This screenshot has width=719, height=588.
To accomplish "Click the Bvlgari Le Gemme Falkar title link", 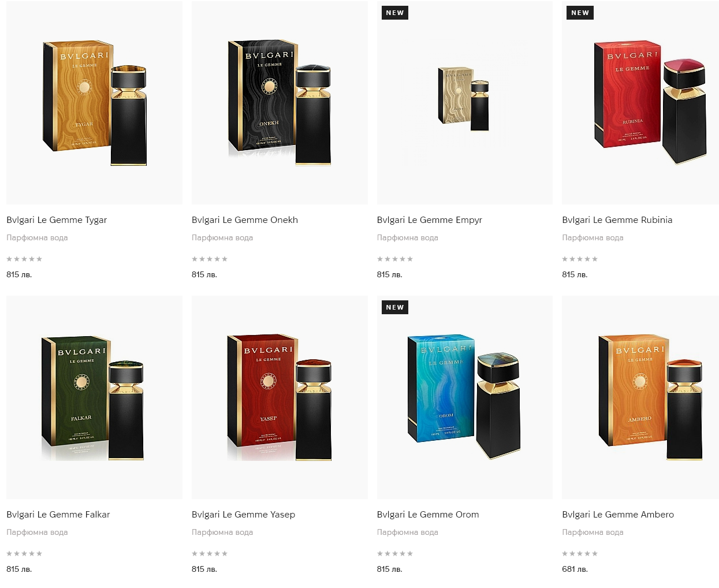I will 58,515.
